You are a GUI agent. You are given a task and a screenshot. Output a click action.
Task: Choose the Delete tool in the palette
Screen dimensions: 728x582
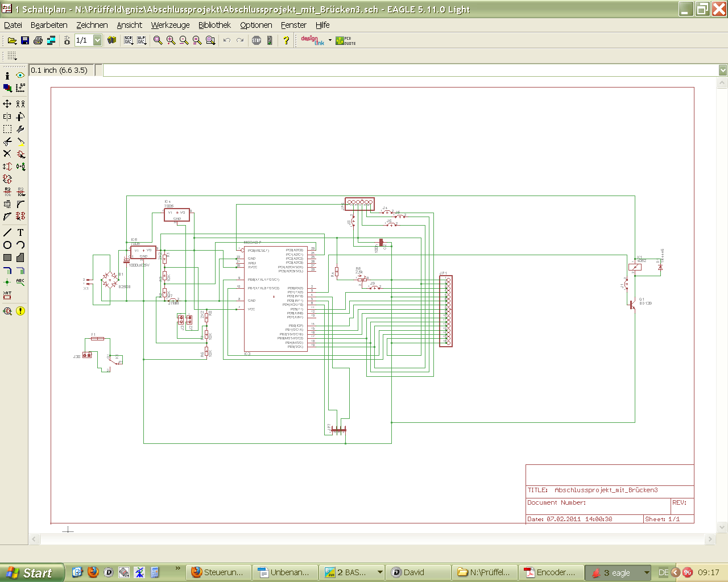coord(7,153)
